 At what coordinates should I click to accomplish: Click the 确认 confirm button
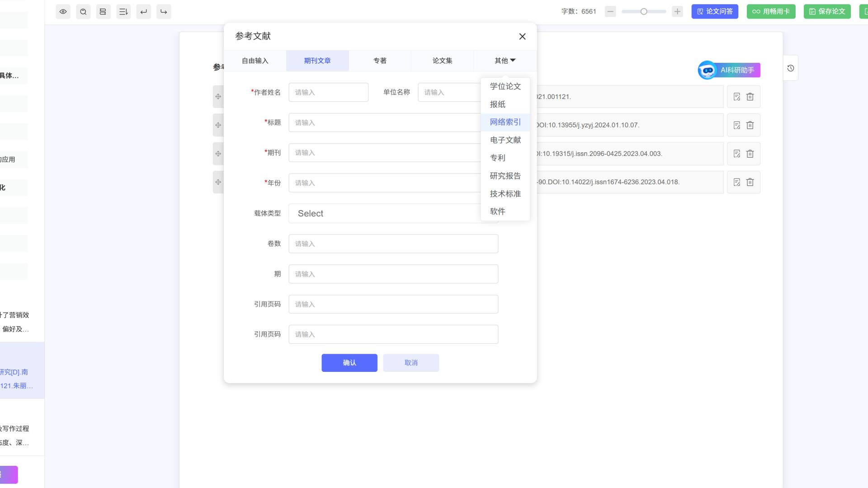click(349, 362)
